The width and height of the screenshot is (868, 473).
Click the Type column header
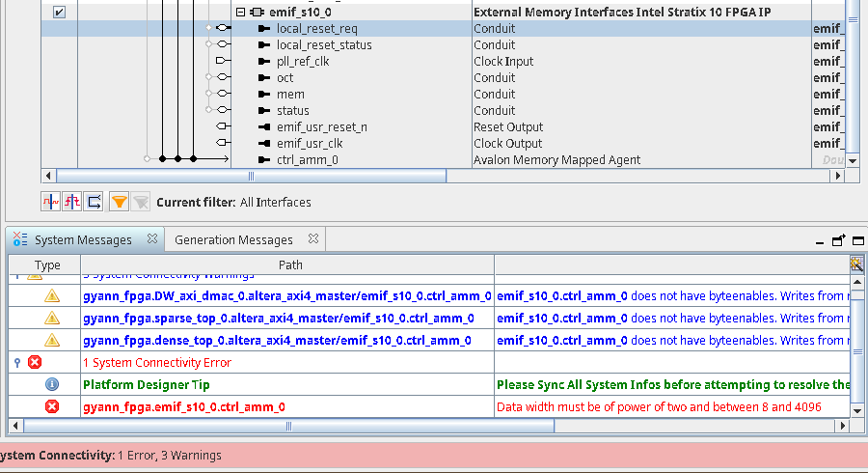tap(47, 264)
